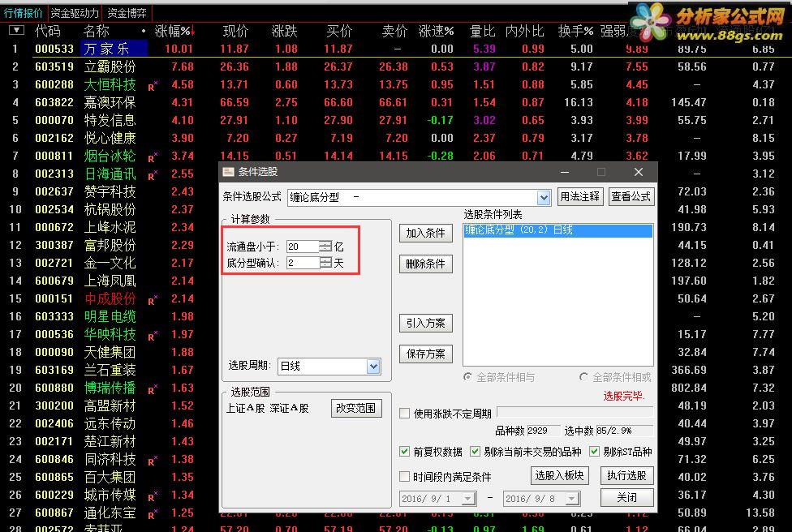Switch to the 资金驱动力 tab

pos(75,13)
